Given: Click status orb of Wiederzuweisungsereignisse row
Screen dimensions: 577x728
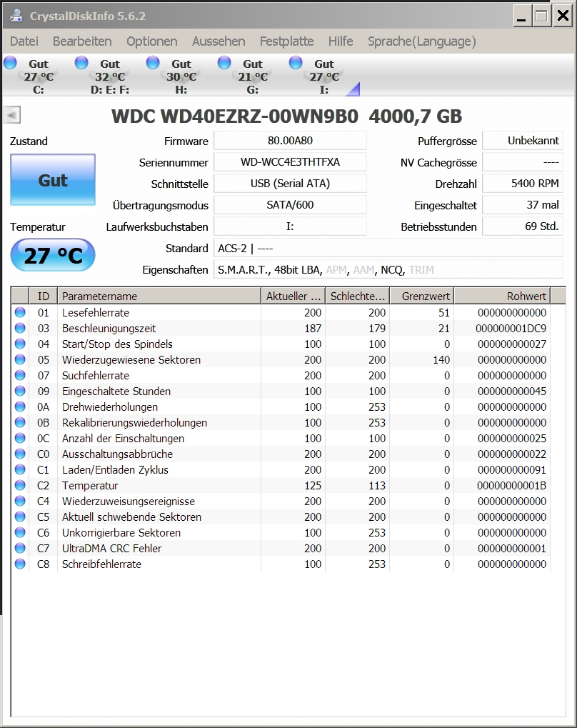Looking at the screenshot, I should tap(20, 501).
